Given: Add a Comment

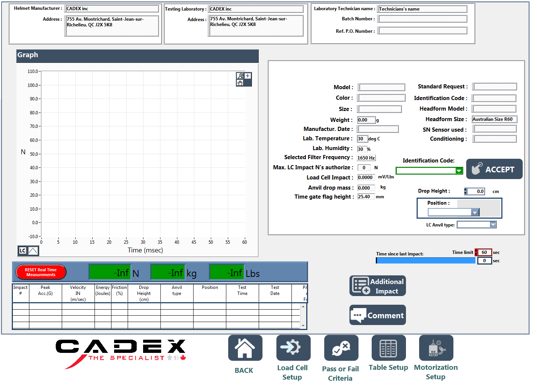Looking at the screenshot, I should (x=377, y=315).
